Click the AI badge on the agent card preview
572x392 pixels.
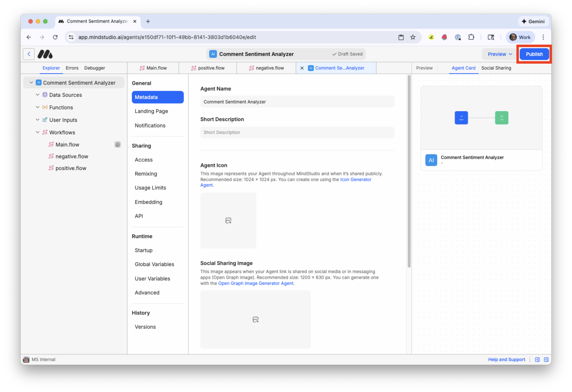(431, 160)
